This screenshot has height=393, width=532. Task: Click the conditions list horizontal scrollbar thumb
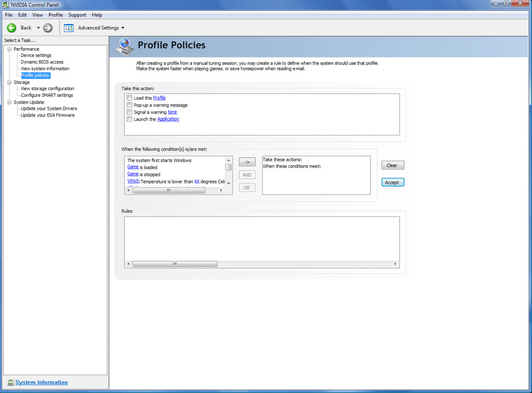click(x=169, y=191)
